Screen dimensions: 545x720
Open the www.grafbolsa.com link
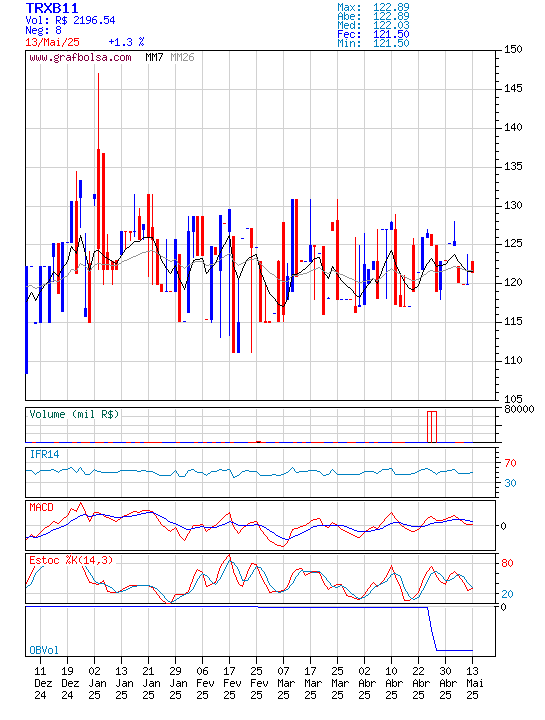pos(80,57)
